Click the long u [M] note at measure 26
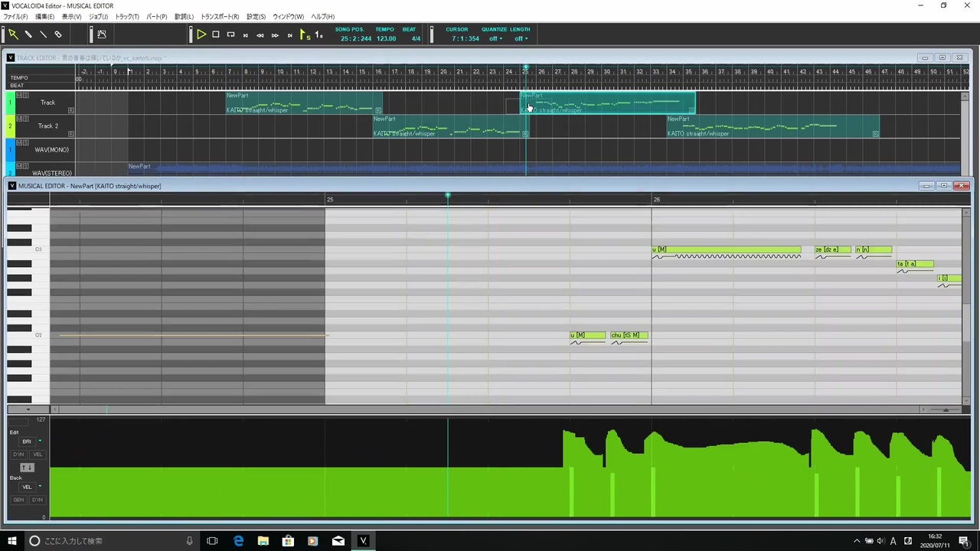980x551 pixels. pos(727,249)
